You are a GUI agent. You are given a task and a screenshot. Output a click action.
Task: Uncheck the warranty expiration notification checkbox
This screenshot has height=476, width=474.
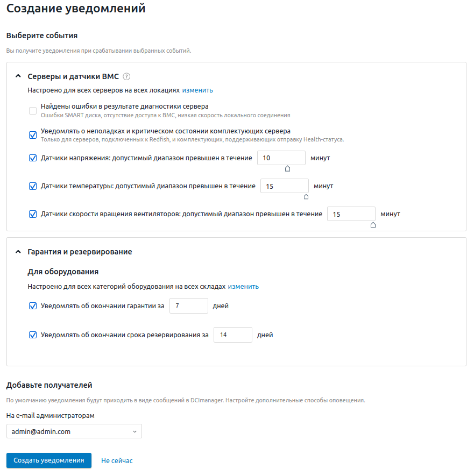[x=33, y=306]
